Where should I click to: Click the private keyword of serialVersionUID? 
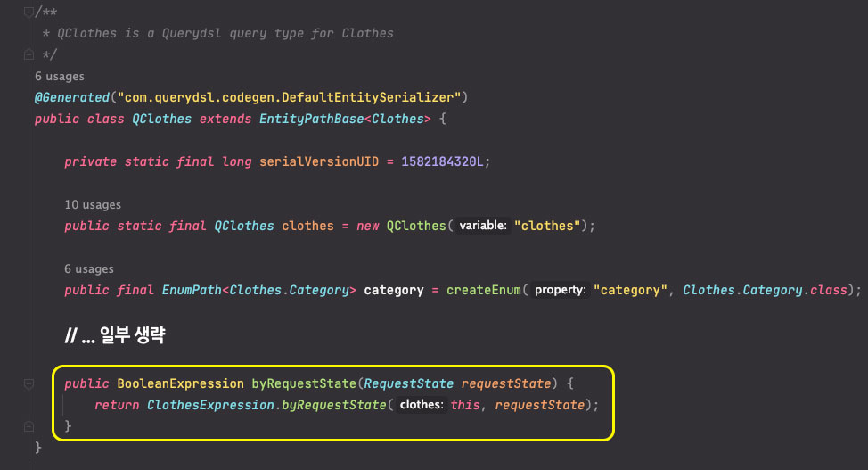90,161
